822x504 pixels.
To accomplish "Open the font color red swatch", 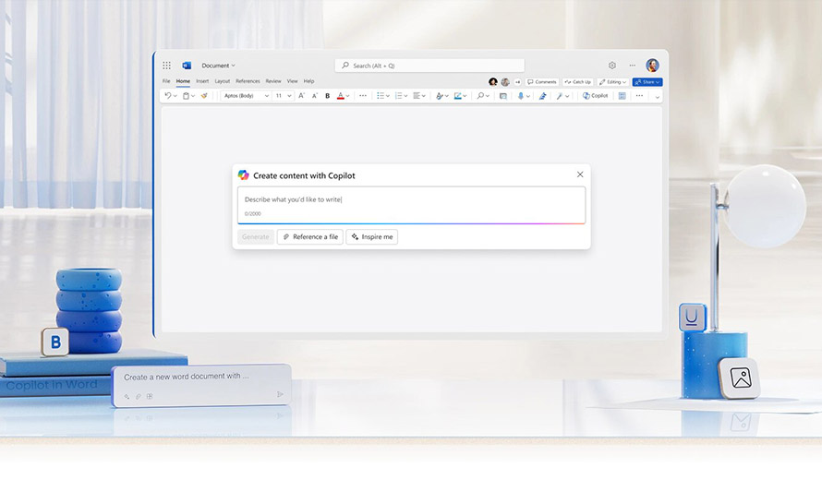I will [x=341, y=96].
